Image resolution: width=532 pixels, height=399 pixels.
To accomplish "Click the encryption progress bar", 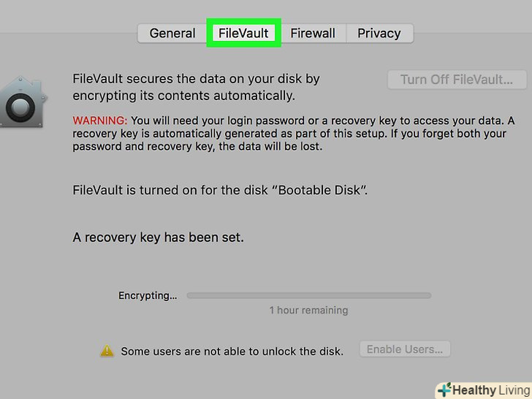I will click(x=308, y=296).
